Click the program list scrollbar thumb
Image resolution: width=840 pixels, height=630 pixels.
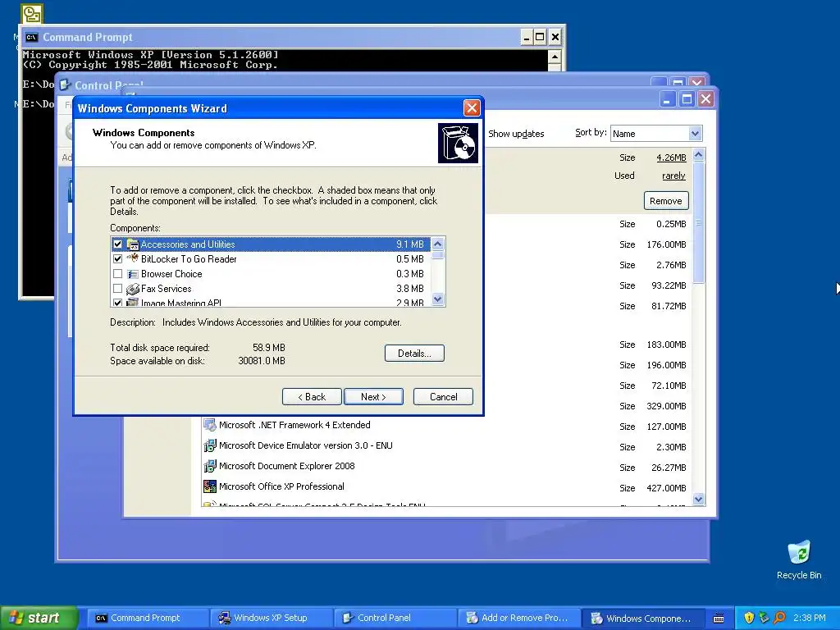[699, 222]
